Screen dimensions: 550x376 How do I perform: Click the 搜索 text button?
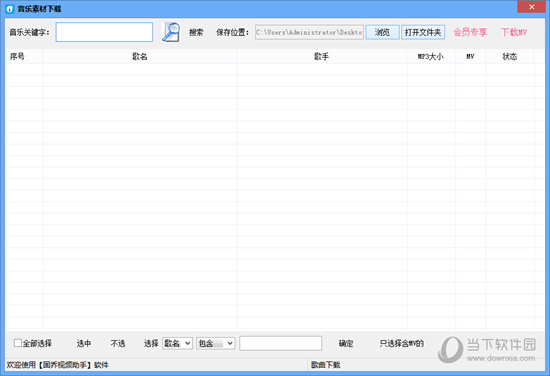196,32
